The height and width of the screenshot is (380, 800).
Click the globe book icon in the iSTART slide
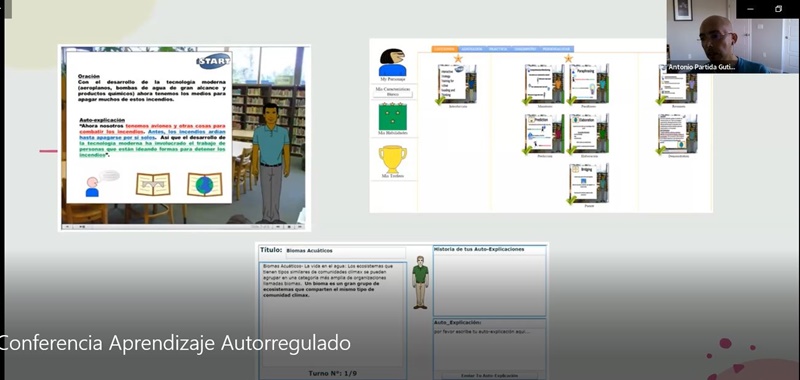[x=205, y=184]
